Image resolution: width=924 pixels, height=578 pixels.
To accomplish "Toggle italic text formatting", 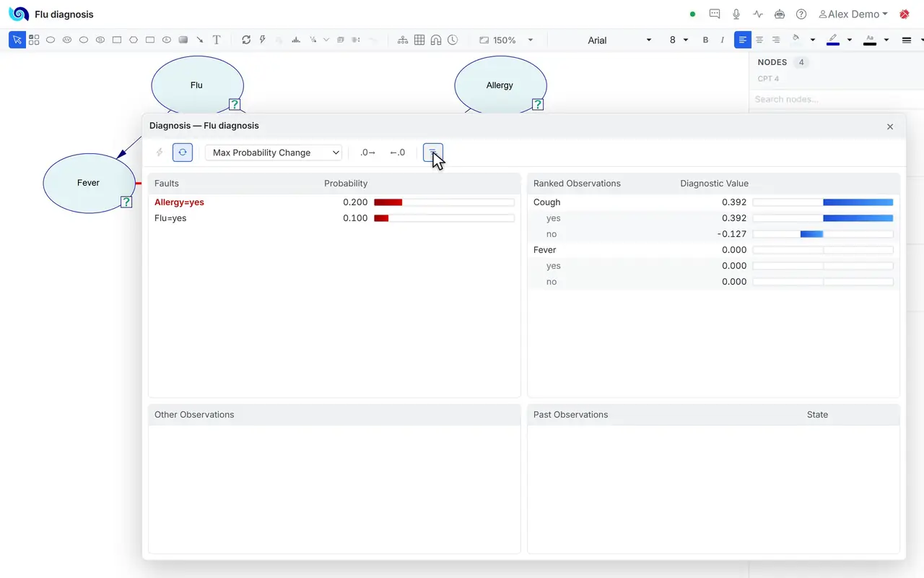I will click(x=723, y=40).
